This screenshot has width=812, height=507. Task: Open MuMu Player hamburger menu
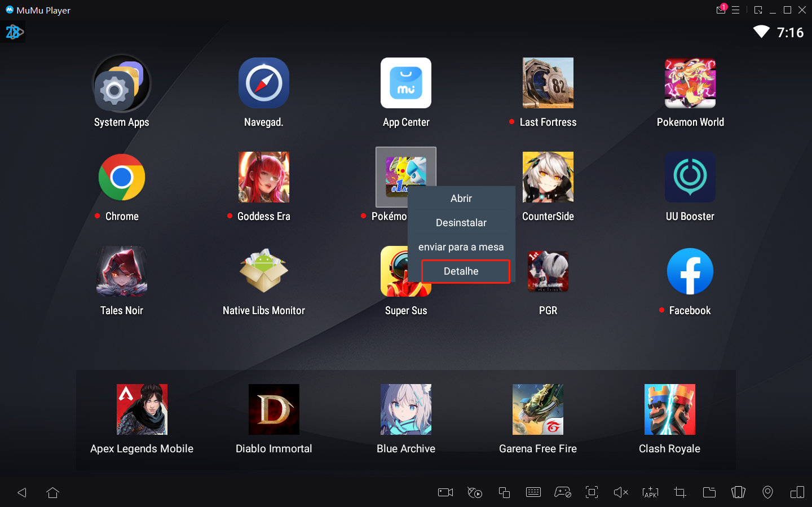coord(736,10)
